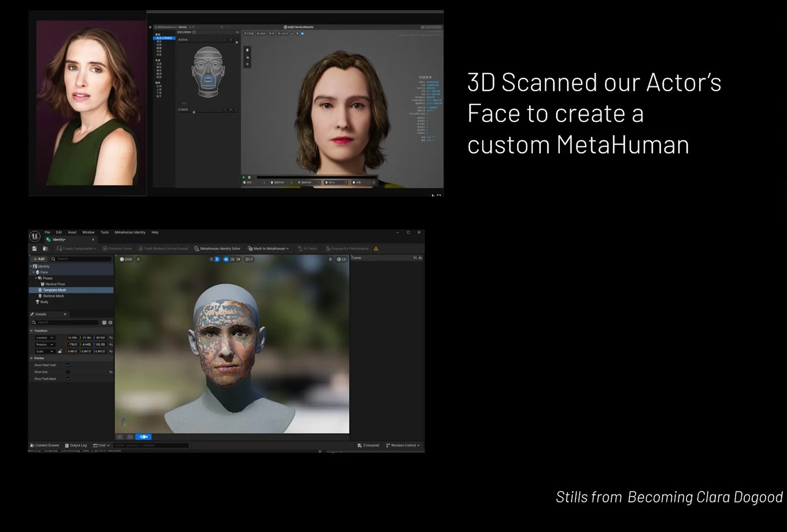Click the blue camera focus icon below viewport

point(143,437)
